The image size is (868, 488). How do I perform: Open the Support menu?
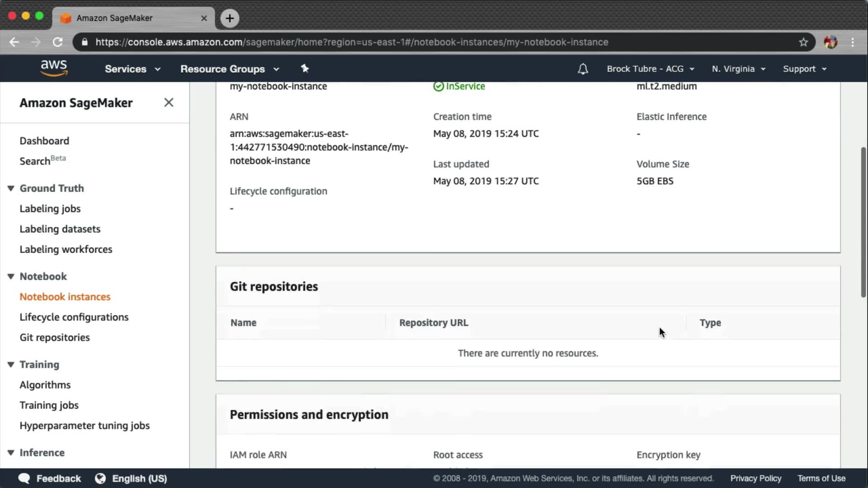(x=804, y=69)
